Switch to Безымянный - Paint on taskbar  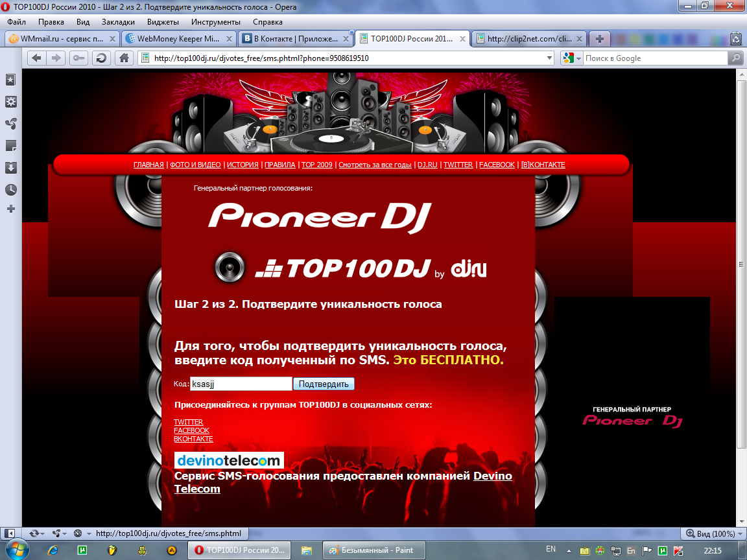pyautogui.click(x=374, y=550)
